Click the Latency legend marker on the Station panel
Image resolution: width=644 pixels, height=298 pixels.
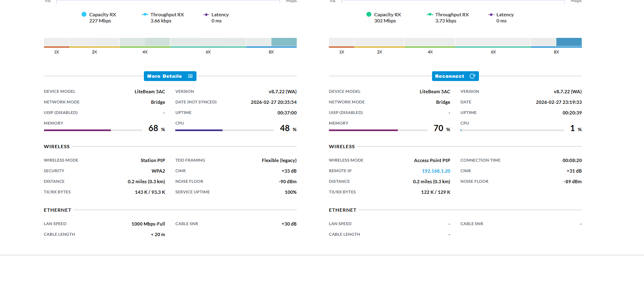pyautogui.click(x=206, y=15)
